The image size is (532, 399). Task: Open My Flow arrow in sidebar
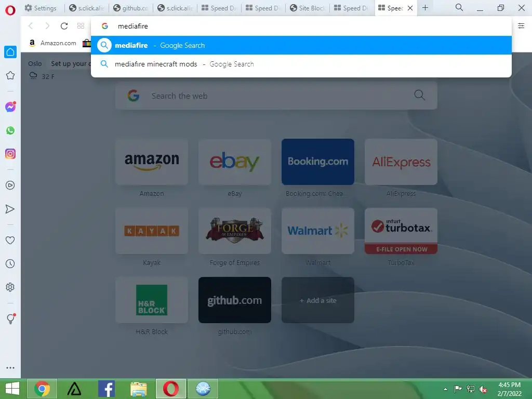pyautogui.click(x=10, y=209)
